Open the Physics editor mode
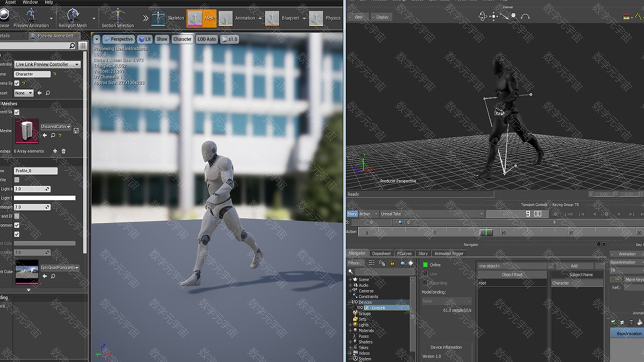 (316, 18)
